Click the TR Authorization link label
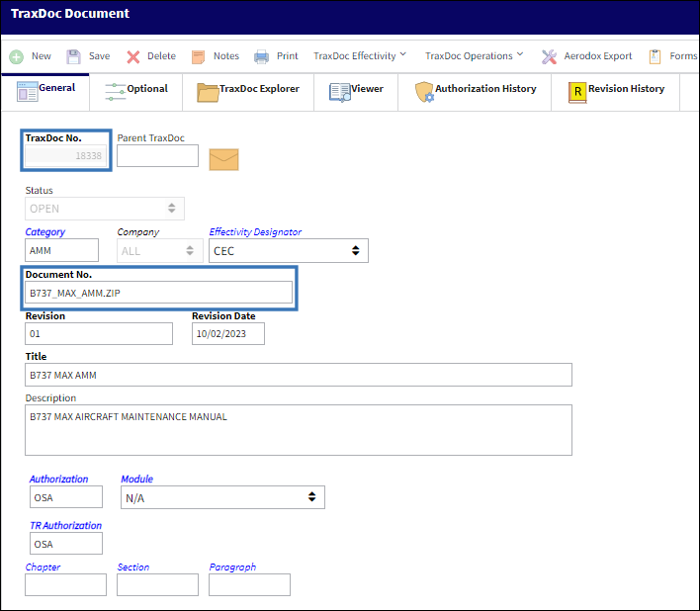The image size is (700, 611). [x=65, y=525]
